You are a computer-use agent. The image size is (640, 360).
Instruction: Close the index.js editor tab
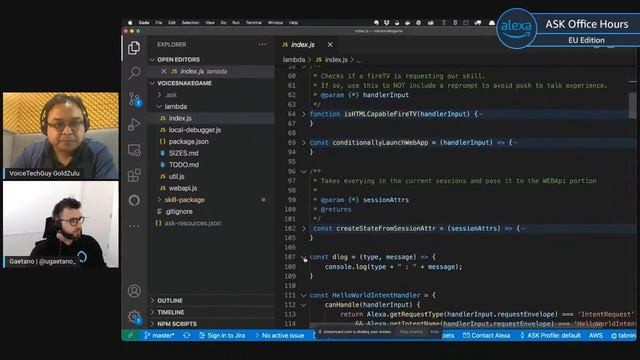(330, 44)
